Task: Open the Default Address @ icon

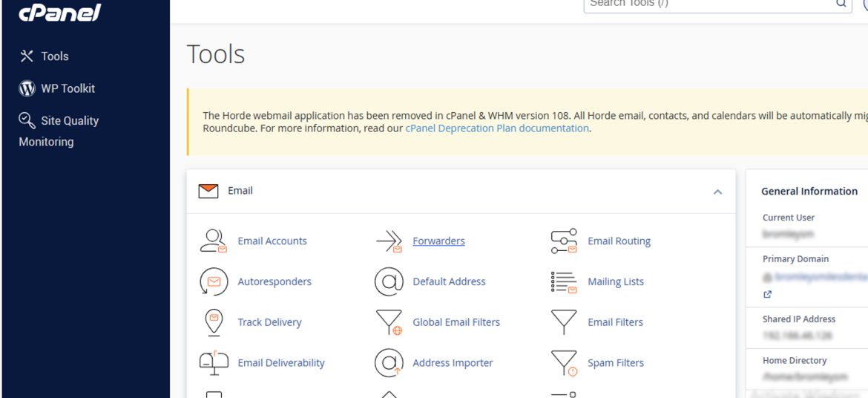Action: pos(389,282)
